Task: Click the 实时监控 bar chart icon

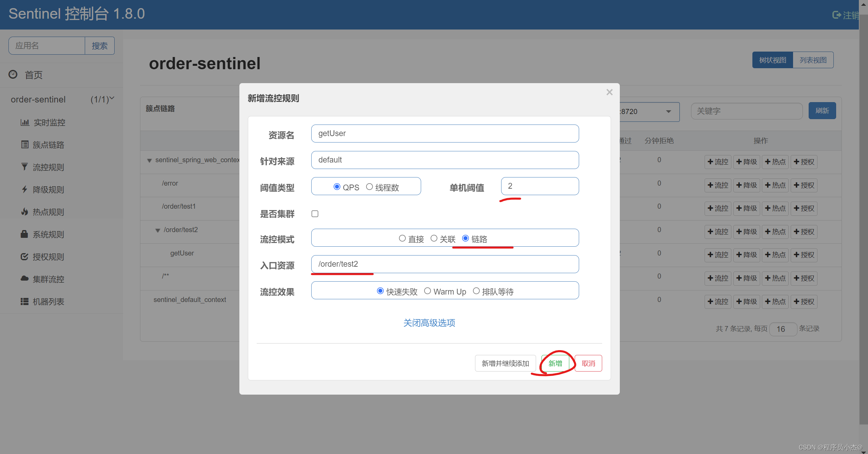Action: (24, 122)
